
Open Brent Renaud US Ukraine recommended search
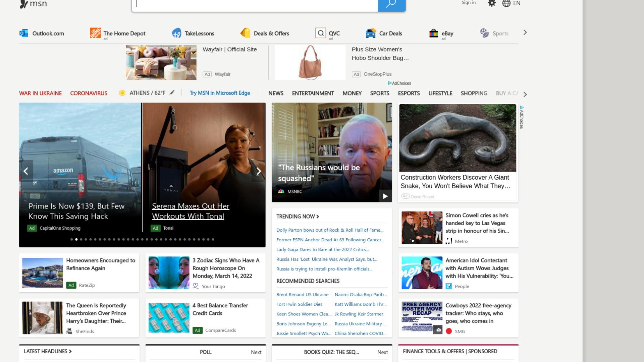coord(302,295)
